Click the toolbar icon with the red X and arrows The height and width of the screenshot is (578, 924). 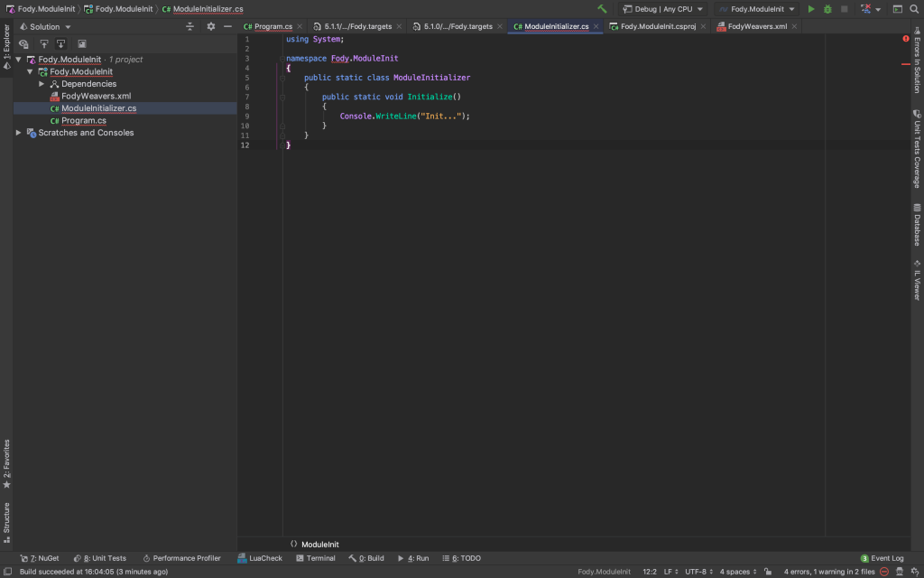(865, 9)
